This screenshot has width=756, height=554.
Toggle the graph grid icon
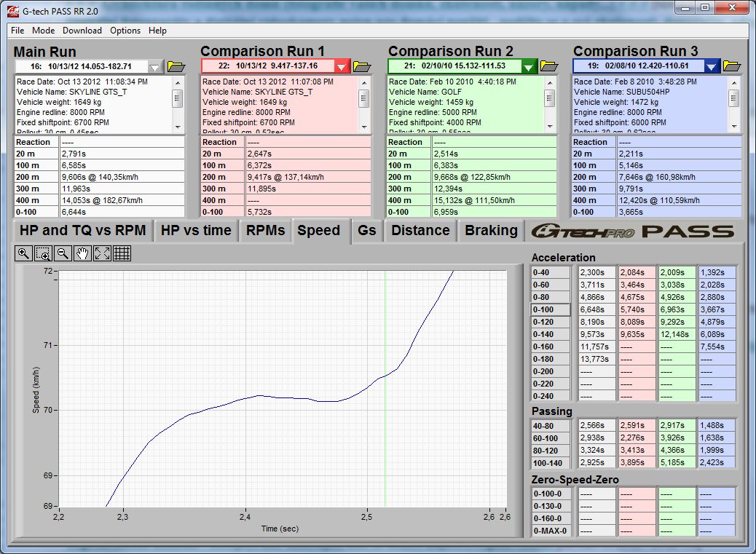coord(122,253)
